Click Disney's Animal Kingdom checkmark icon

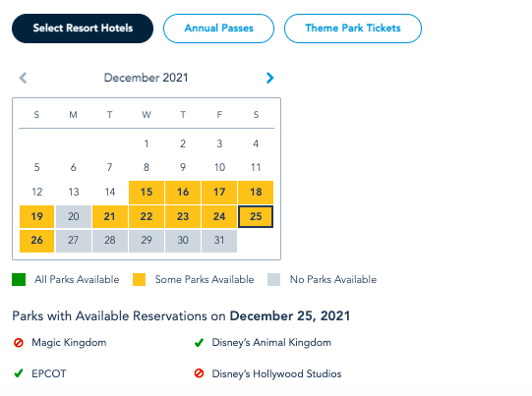199,343
